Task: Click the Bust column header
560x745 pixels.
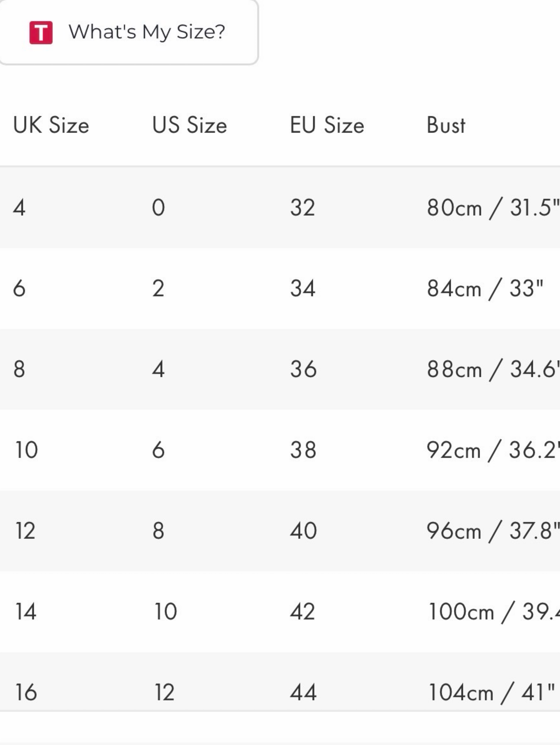Action: coord(446,125)
